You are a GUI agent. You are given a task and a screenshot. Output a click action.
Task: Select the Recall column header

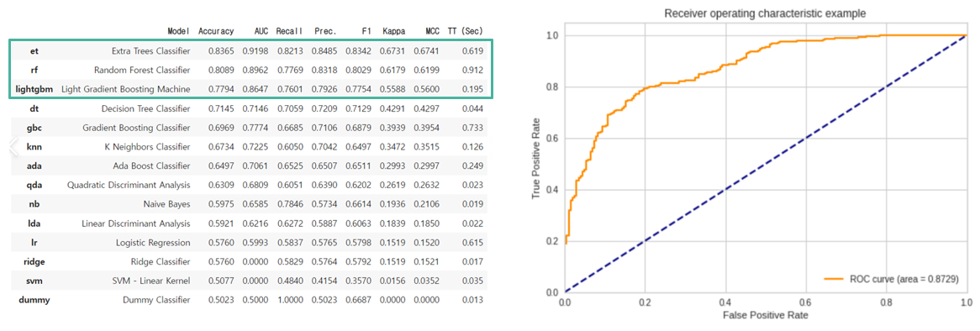(289, 30)
